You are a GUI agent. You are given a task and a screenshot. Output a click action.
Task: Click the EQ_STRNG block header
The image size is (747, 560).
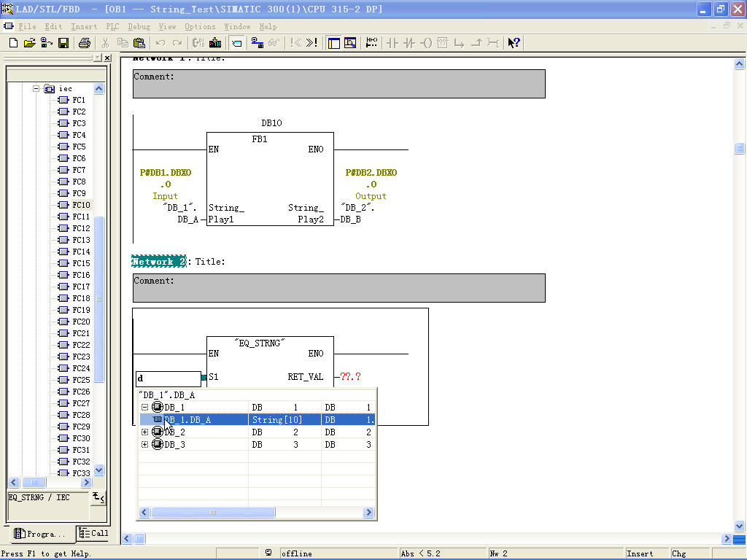[260, 343]
